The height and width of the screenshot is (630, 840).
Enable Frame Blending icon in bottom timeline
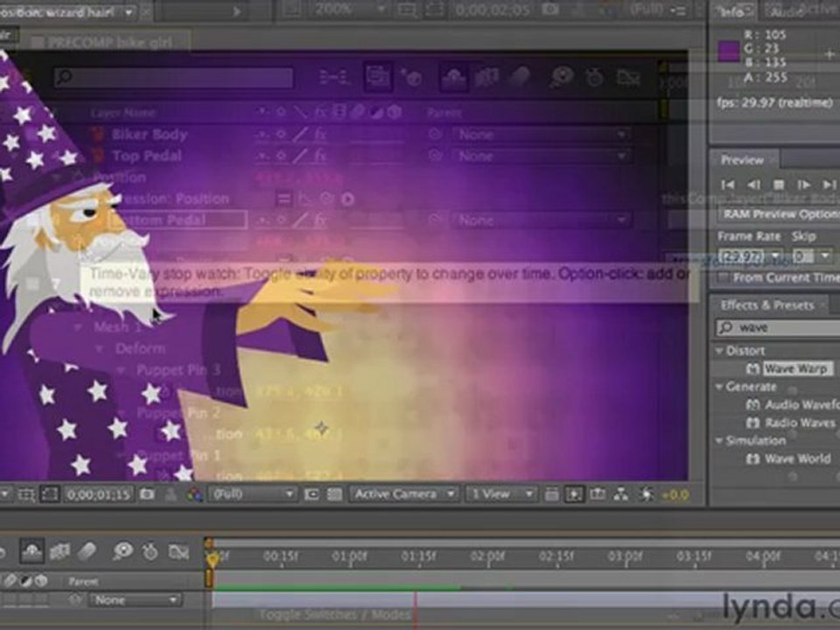[x=60, y=550]
